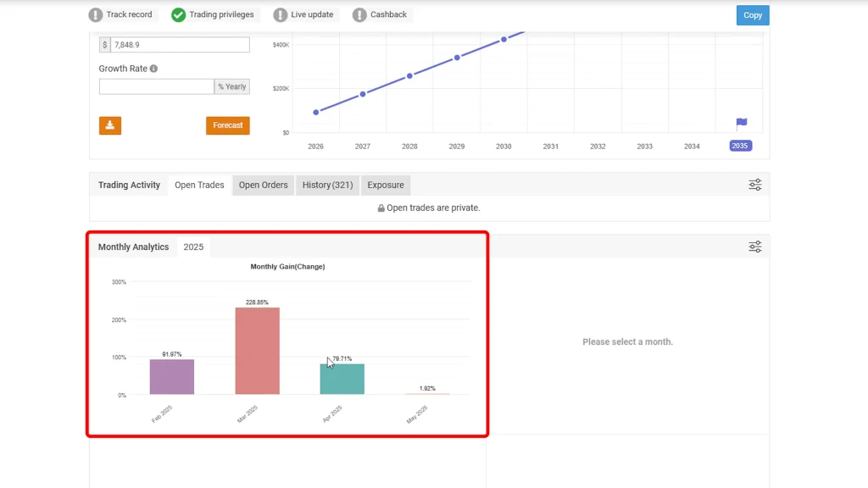Open the History (321) tab
This screenshot has width=868, height=488.
click(x=327, y=185)
